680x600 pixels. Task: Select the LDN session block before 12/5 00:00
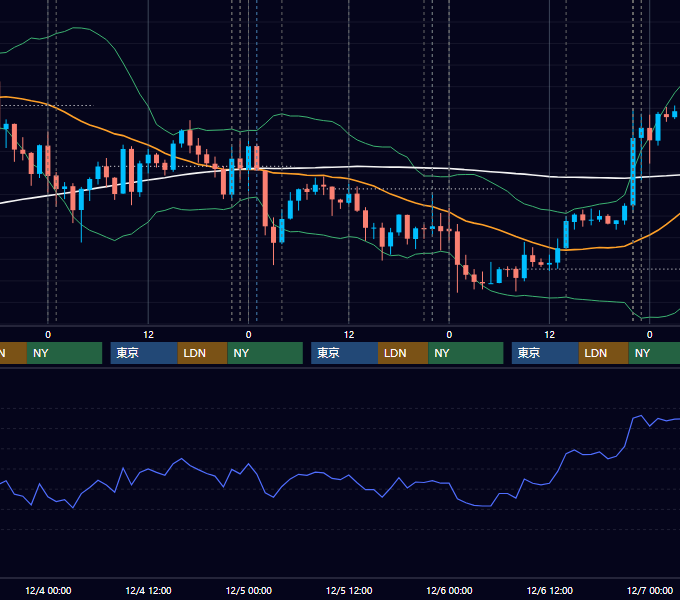click(203, 353)
